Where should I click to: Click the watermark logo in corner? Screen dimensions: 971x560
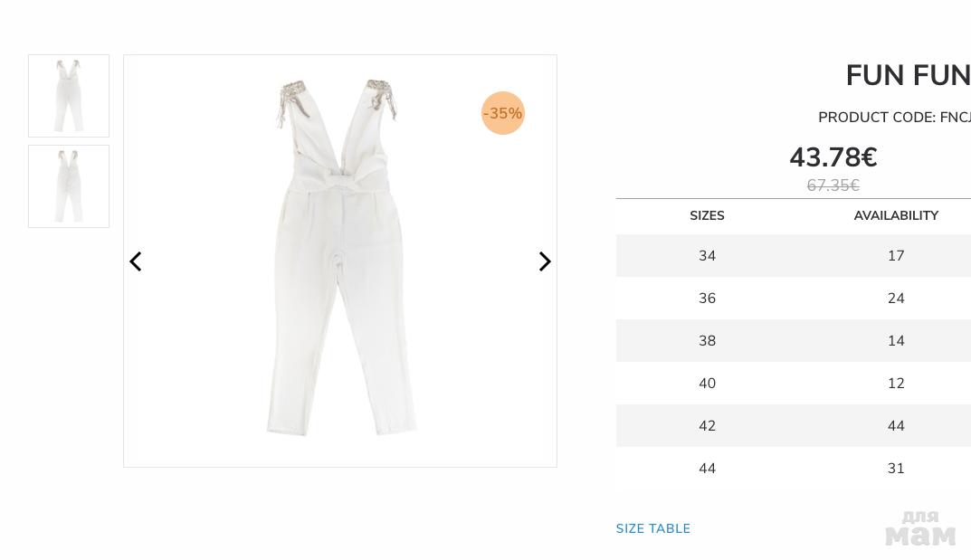(919, 528)
